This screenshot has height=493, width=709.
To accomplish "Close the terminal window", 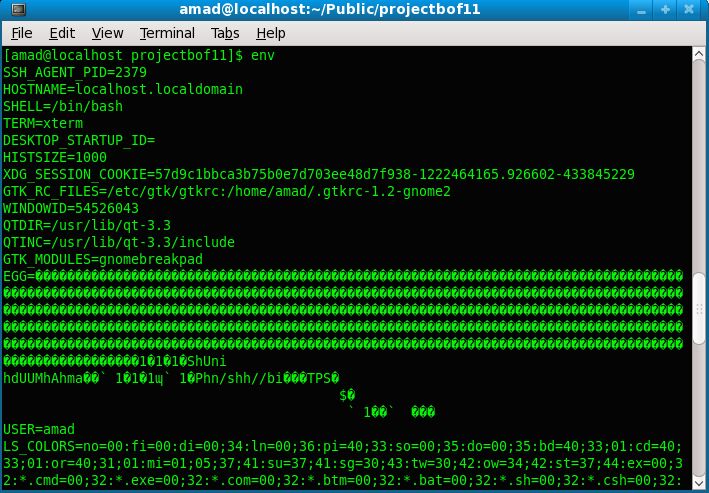I will coord(689,9).
